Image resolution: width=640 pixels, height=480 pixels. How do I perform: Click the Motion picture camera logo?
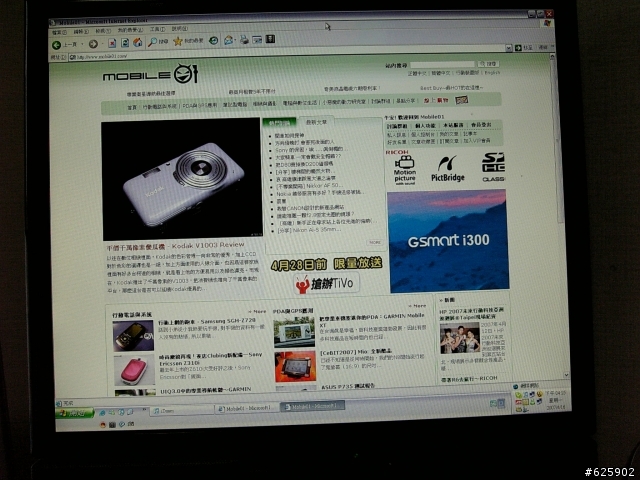pos(404,170)
